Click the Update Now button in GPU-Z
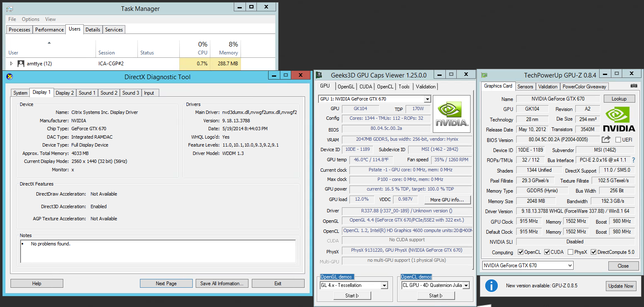 [x=621, y=286]
